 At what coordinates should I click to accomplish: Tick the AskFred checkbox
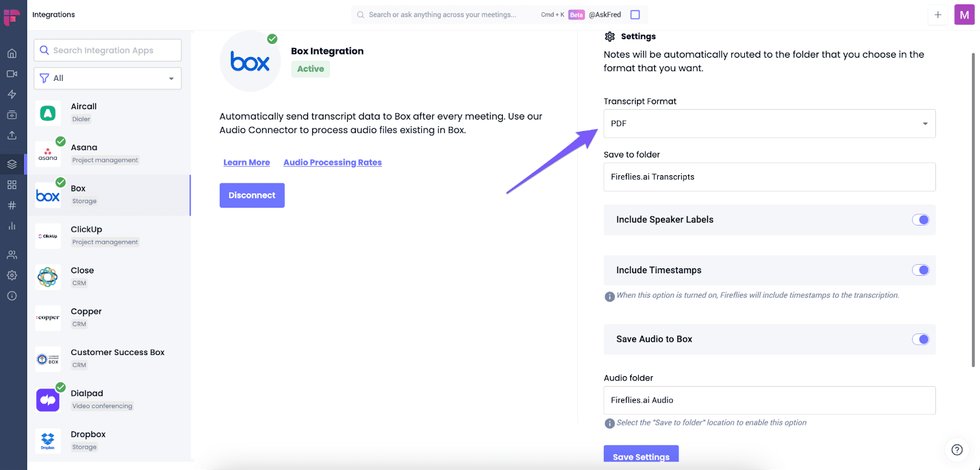[x=635, y=15]
